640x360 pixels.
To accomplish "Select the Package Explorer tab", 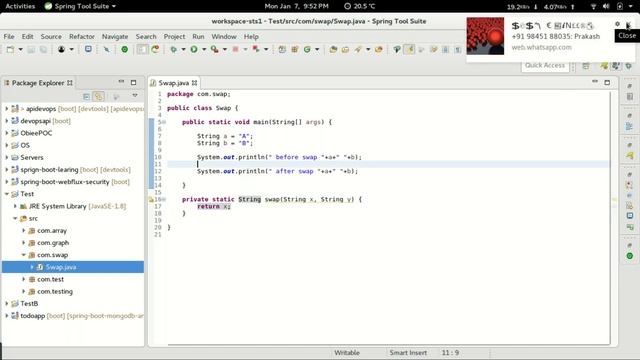I will pos(38,83).
